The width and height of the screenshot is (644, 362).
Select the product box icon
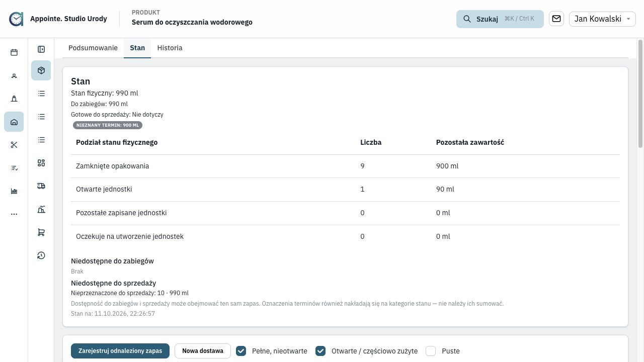[x=41, y=70]
